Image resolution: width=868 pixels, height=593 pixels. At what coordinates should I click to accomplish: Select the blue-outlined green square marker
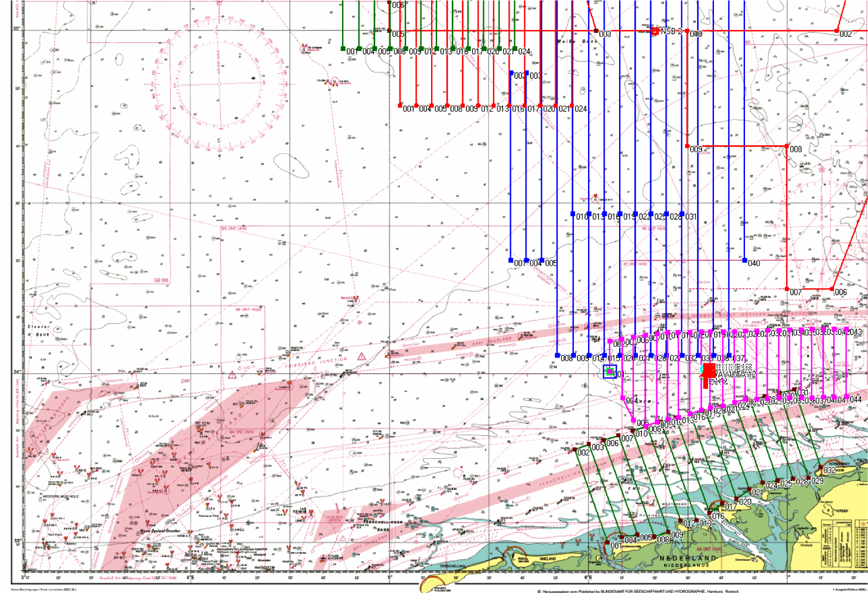610,372
